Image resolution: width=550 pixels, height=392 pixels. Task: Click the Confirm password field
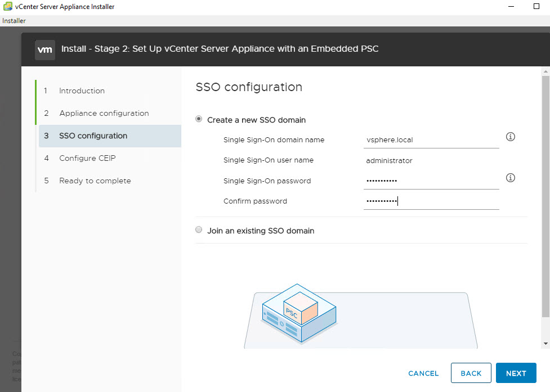click(431, 201)
